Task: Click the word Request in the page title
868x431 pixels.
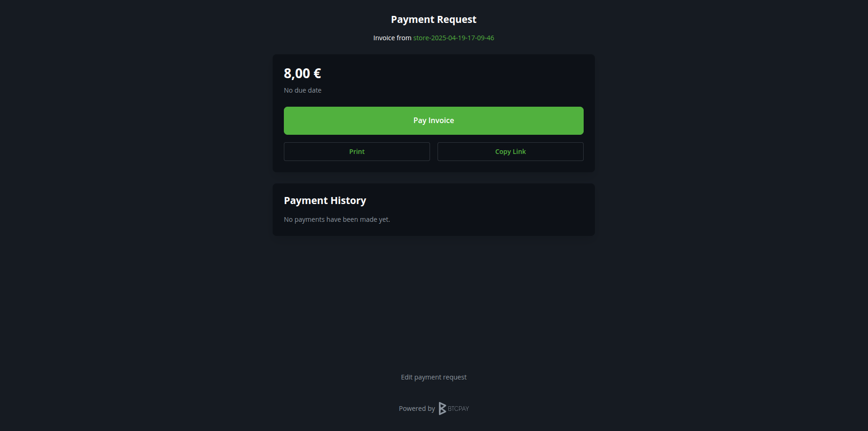Action: tap(457, 20)
